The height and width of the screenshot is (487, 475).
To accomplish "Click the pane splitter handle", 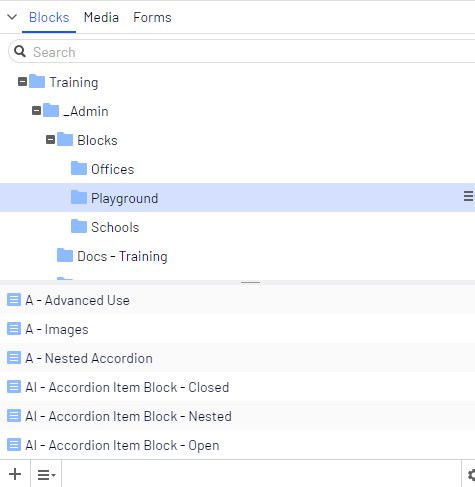I will coord(250,282).
